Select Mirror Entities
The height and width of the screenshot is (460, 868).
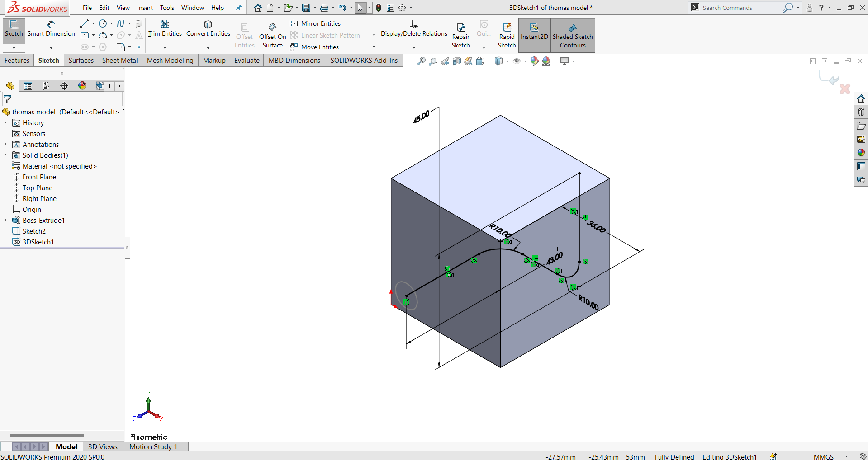(x=315, y=23)
